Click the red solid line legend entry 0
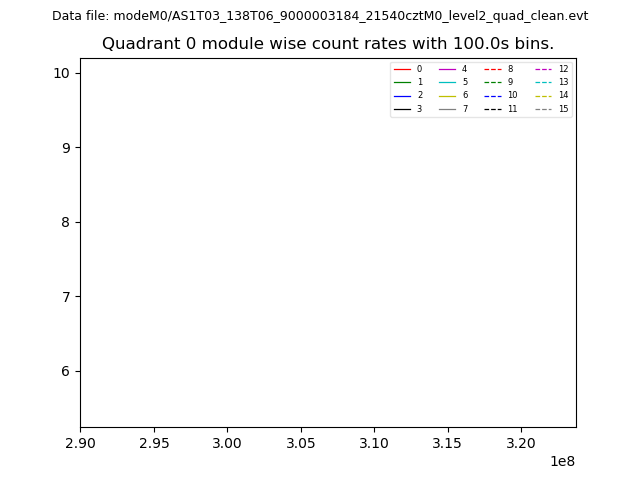Image resolution: width=640 pixels, height=480 pixels. pyautogui.click(x=402, y=69)
